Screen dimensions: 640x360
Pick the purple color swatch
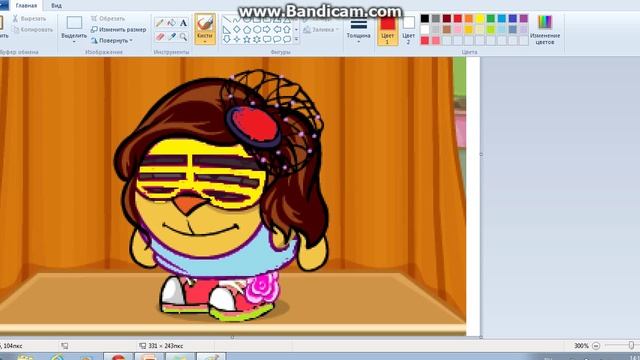click(x=524, y=18)
